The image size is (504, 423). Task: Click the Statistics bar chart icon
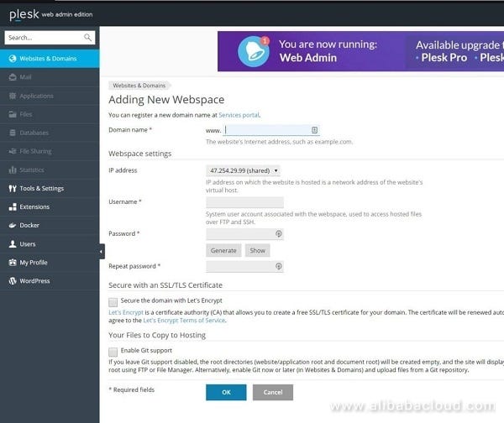click(13, 170)
